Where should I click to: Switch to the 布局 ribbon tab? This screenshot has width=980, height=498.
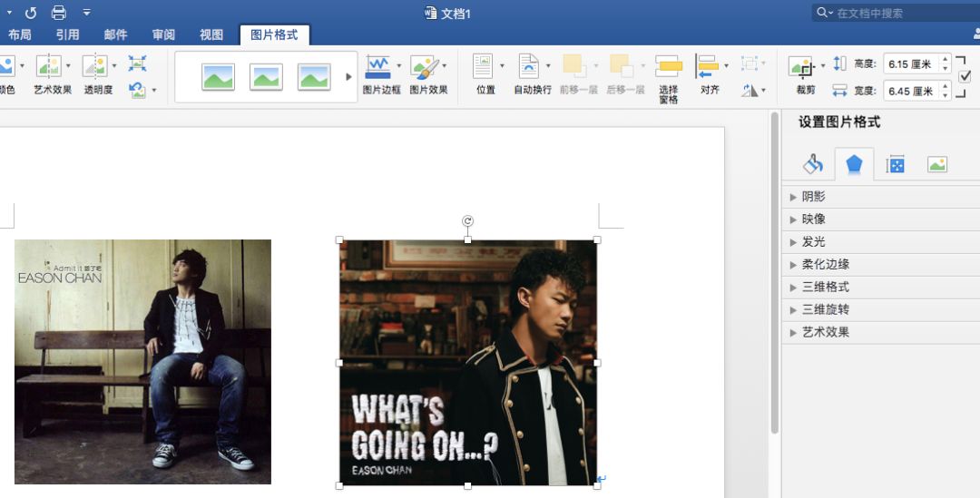pyautogui.click(x=19, y=35)
